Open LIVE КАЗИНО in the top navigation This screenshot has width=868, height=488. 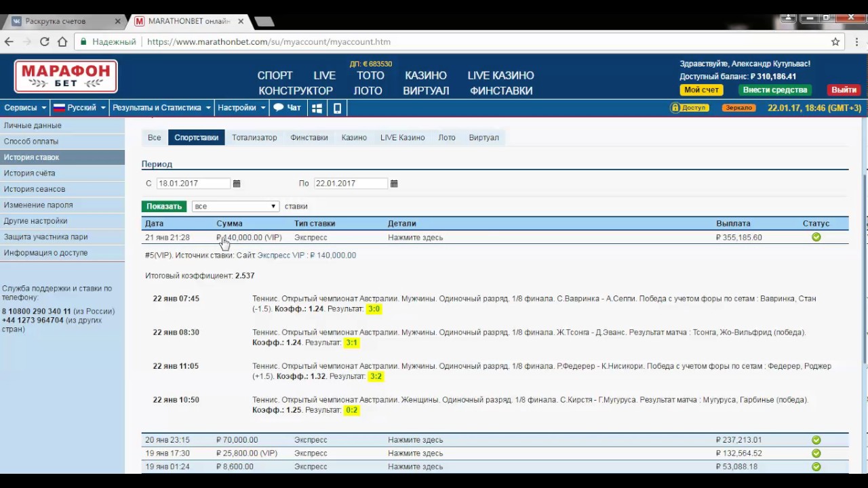click(500, 75)
